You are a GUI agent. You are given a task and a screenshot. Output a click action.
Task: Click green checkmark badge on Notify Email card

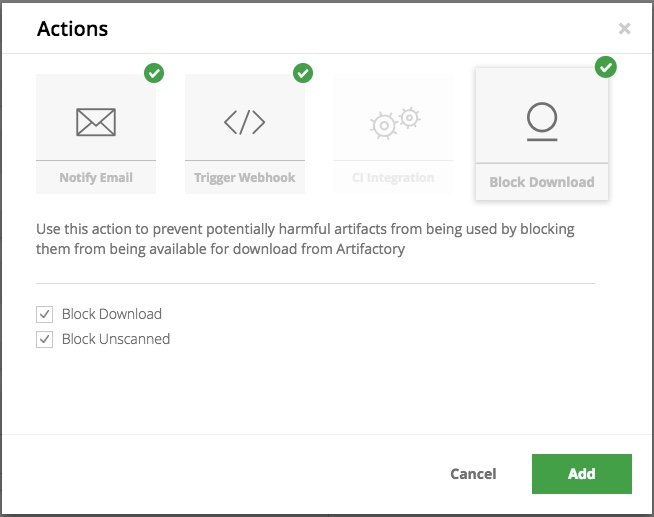154,73
